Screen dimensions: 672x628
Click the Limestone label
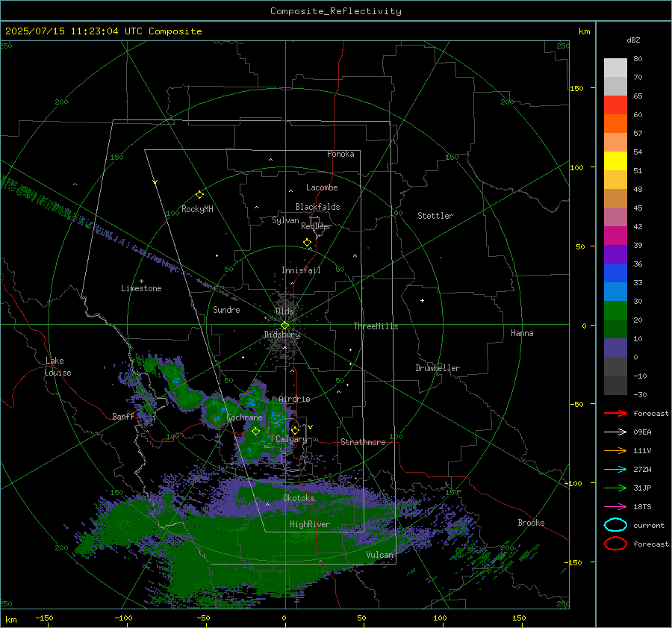[141, 288]
